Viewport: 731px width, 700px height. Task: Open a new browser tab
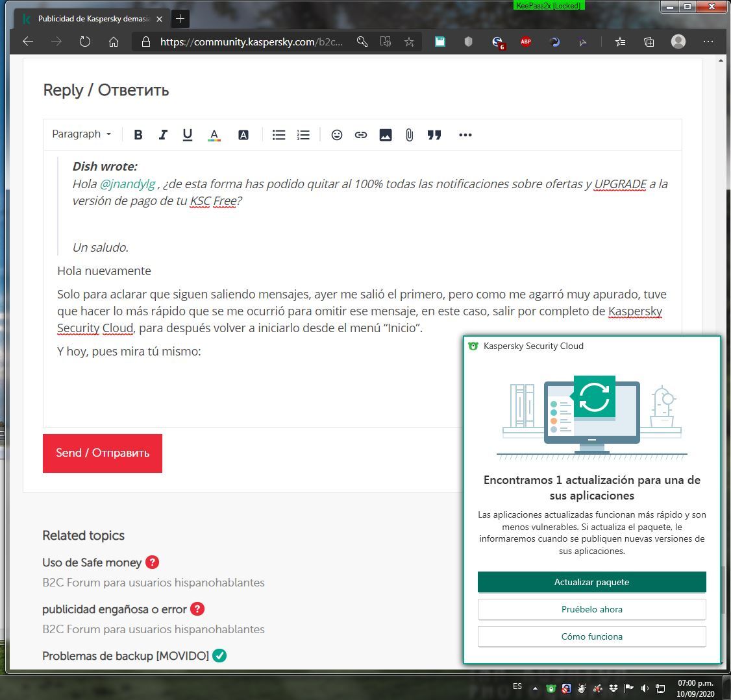tap(180, 19)
